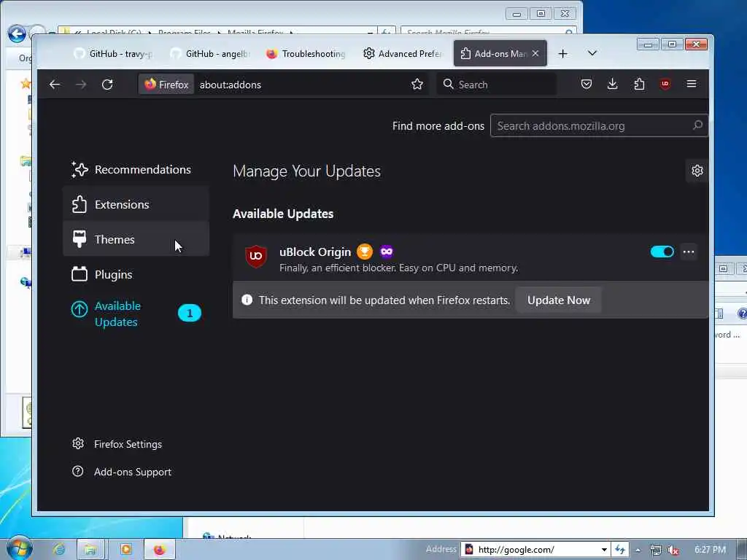Click back button in Explorer window behind
The height and width of the screenshot is (560, 747).
pyautogui.click(x=17, y=34)
